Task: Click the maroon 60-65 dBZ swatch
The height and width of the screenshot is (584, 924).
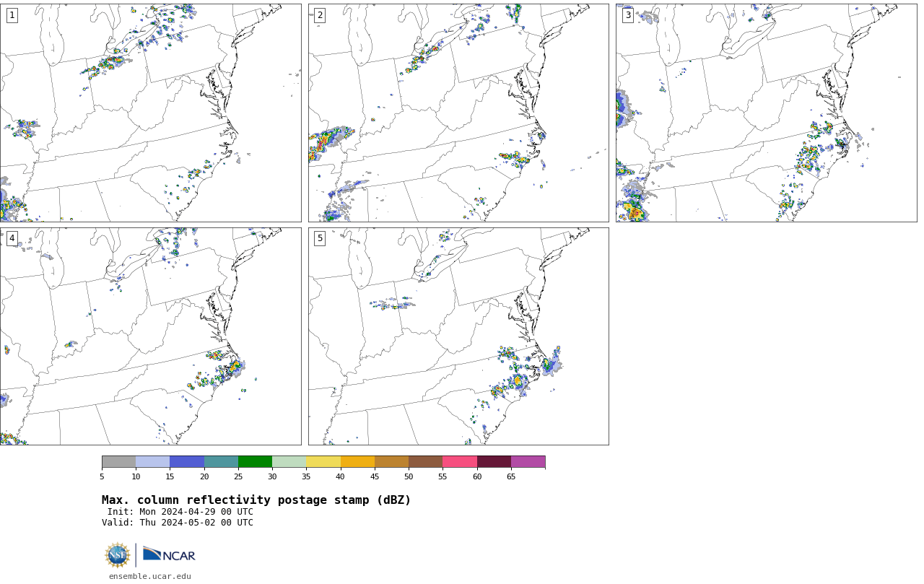Action: point(494,462)
